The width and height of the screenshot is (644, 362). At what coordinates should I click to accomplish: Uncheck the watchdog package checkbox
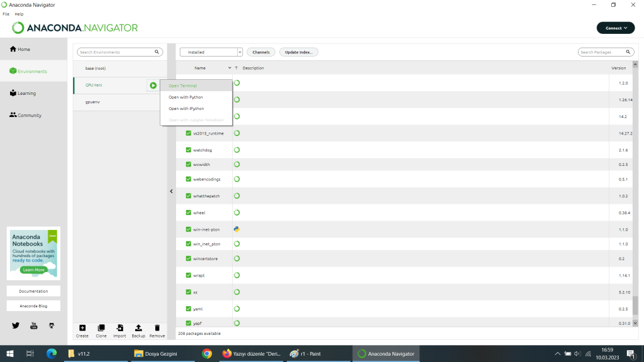coord(189,150)
